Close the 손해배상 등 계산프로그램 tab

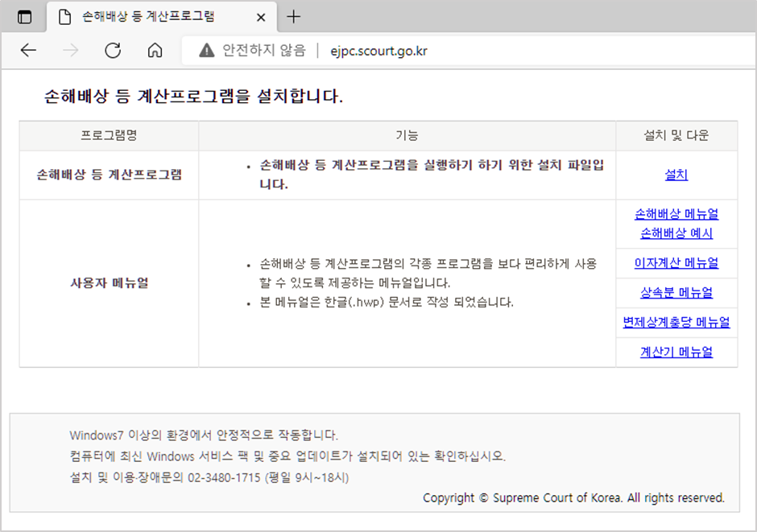[261, 18]
